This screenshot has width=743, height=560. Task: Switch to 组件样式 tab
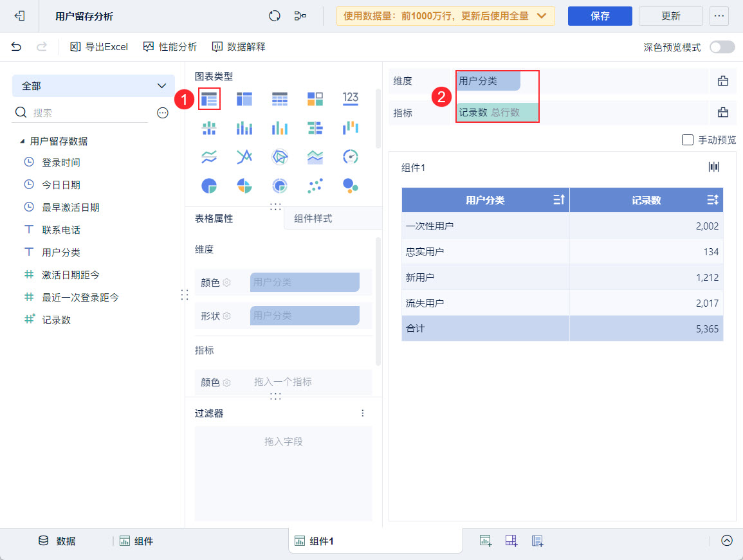point(313,219)
